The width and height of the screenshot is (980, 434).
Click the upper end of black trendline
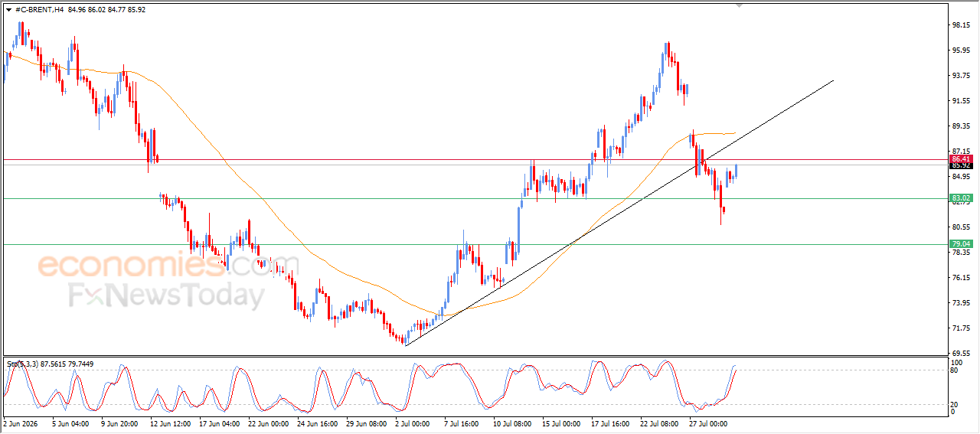[x=833, y=80]
